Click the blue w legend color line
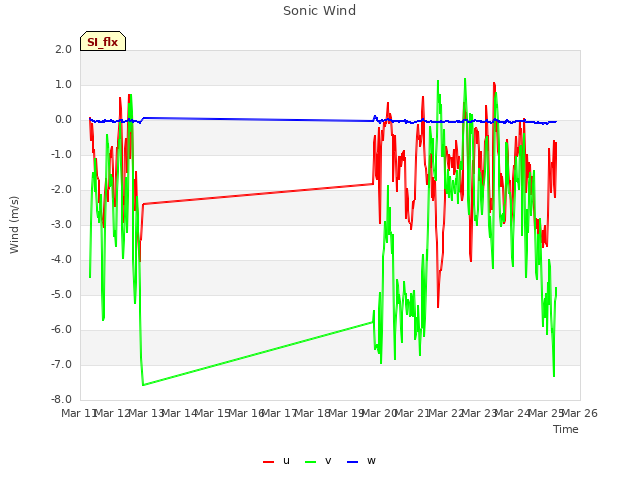This screenshot has width=640, height=480. pyautogui.click(x=352, y=462)
